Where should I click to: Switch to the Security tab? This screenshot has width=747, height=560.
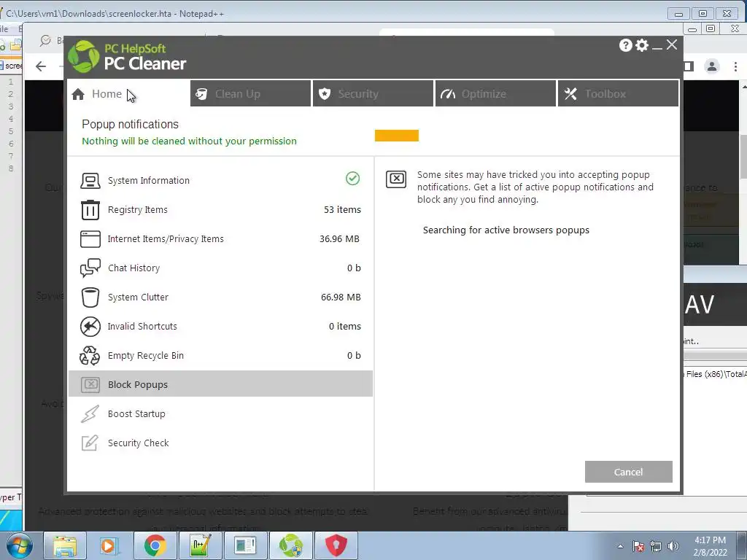tap(373, 94)
